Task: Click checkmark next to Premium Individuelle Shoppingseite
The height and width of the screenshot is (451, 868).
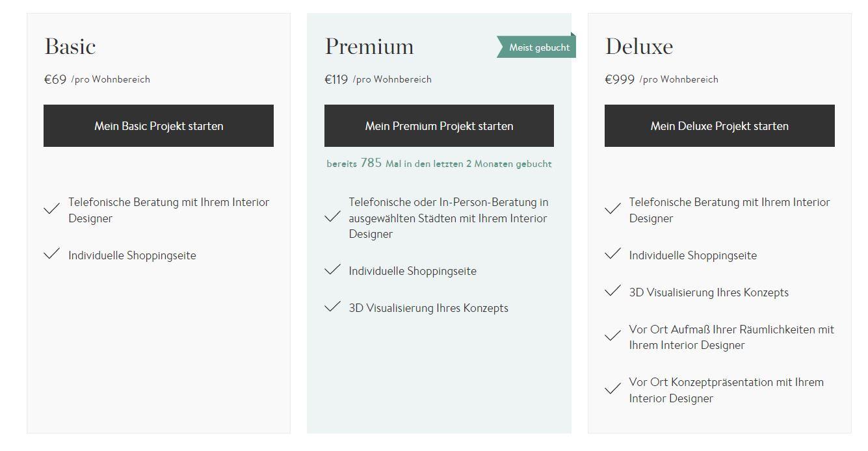Action: [332, 270]
